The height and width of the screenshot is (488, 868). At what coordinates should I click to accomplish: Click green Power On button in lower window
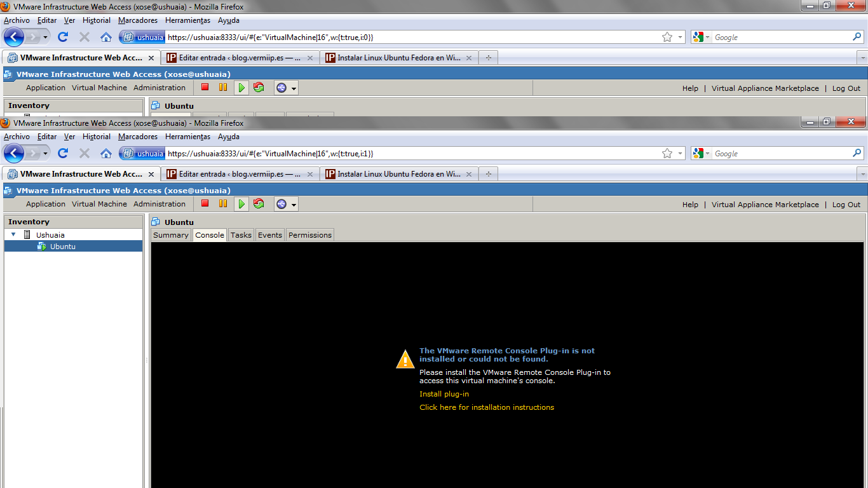(x=241, y=204)
